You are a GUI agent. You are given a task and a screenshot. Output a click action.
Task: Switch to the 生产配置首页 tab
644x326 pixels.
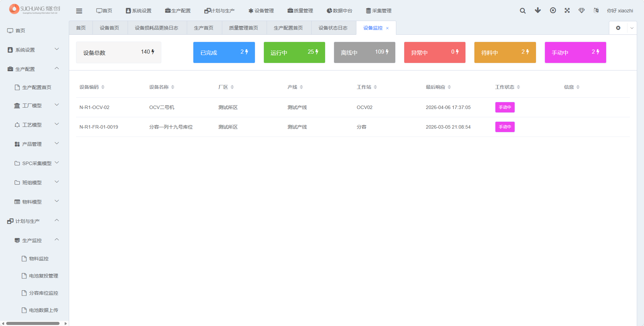click(x=288, y=28)
